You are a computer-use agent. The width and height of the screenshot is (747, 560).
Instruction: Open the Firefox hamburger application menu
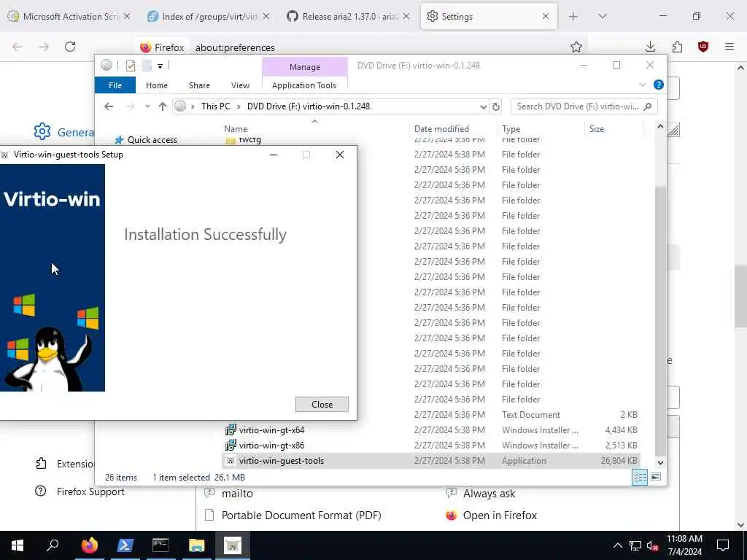(x=729, y=47)
